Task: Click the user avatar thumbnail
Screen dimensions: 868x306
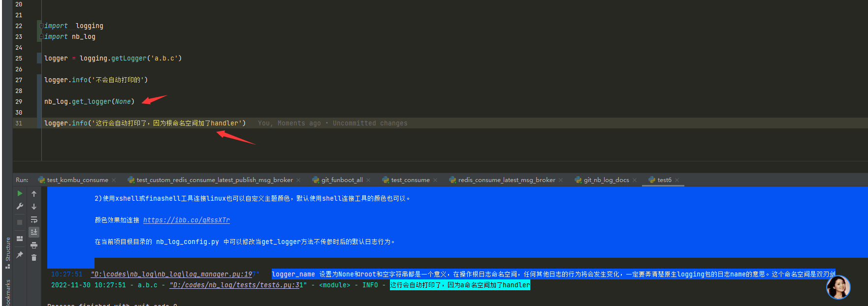Action: pyautogui.click(x=838, y=287)
